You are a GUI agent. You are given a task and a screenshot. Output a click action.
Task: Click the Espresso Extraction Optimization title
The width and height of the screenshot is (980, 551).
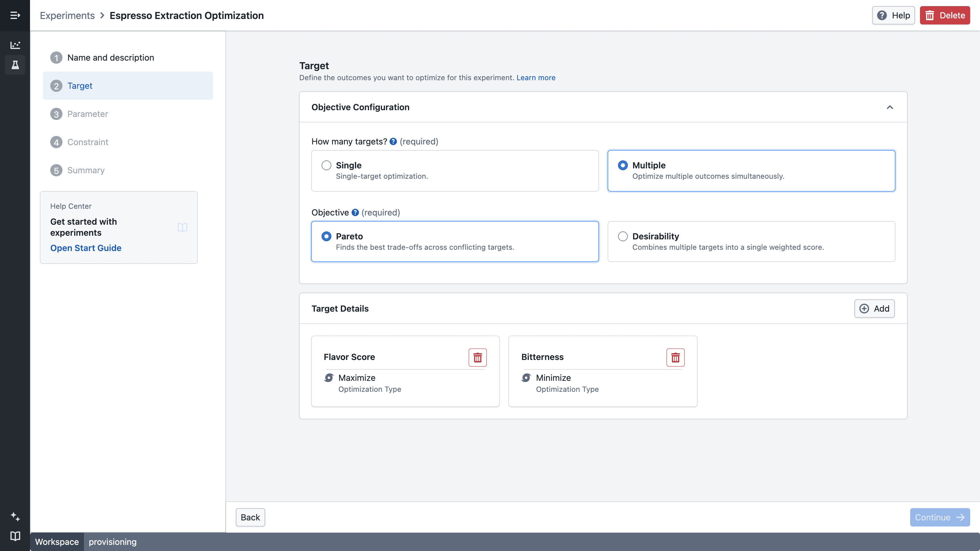click(x=187, y=15)
